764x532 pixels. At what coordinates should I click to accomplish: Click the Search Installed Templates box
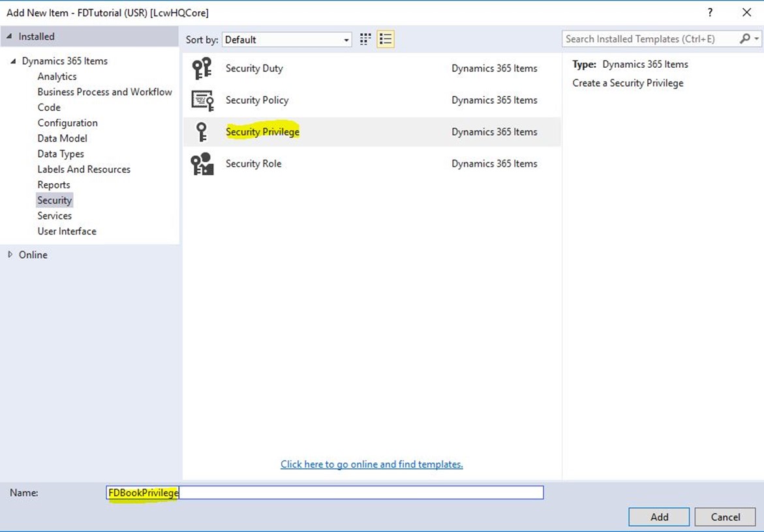(650, 39)
